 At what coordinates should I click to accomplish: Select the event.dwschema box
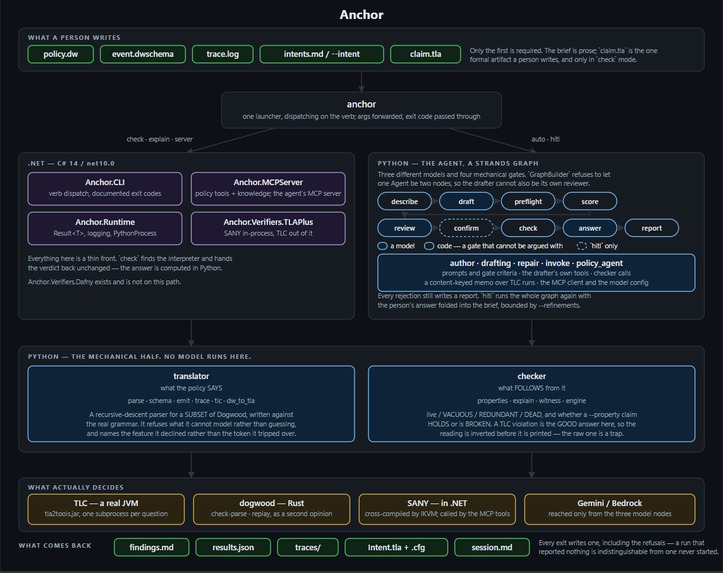point(143,54)
